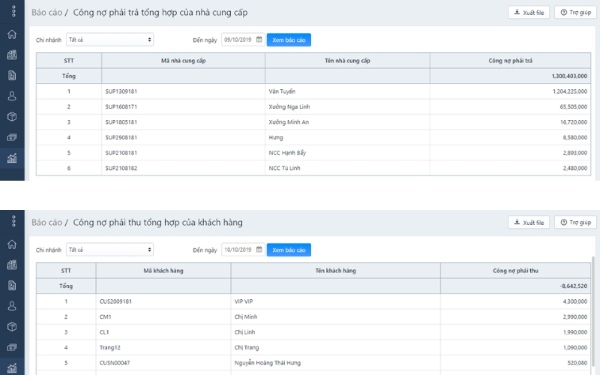Click the customer name Nguyễn Hoàng Thái Hưng
The height and width of the screenshot is (375, 600).
(x=267, y=363)
